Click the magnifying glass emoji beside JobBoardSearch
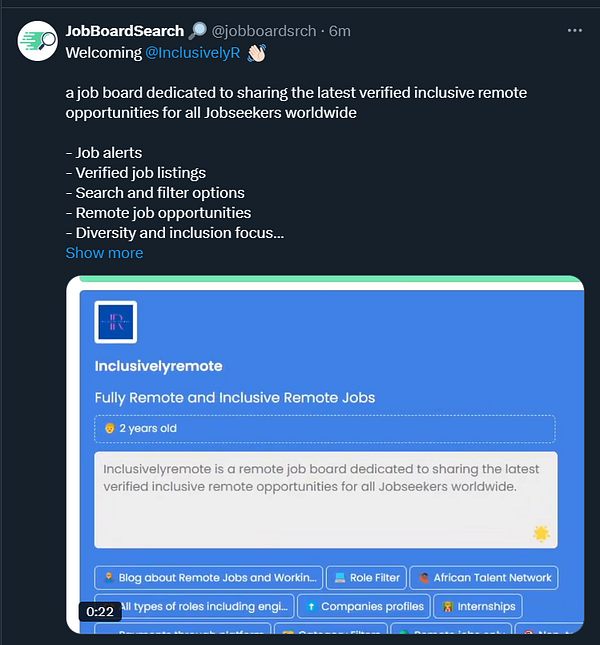This screenshot has height=645, width=600. (x=197, y=31)
